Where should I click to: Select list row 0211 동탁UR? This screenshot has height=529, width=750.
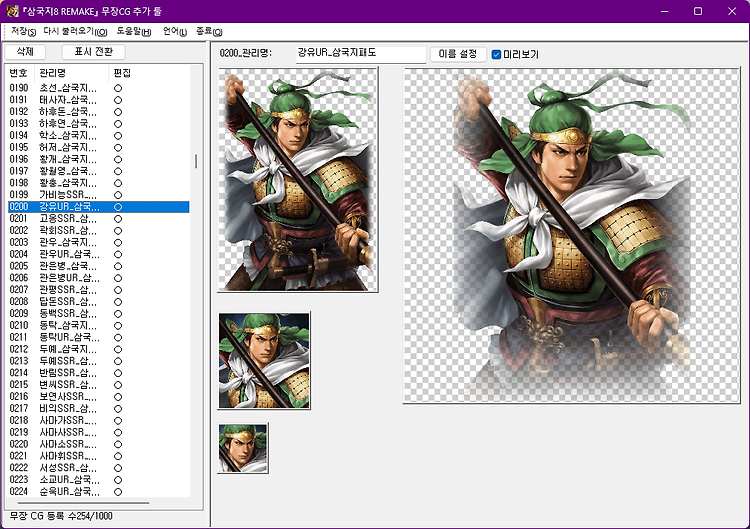point(99,337)
